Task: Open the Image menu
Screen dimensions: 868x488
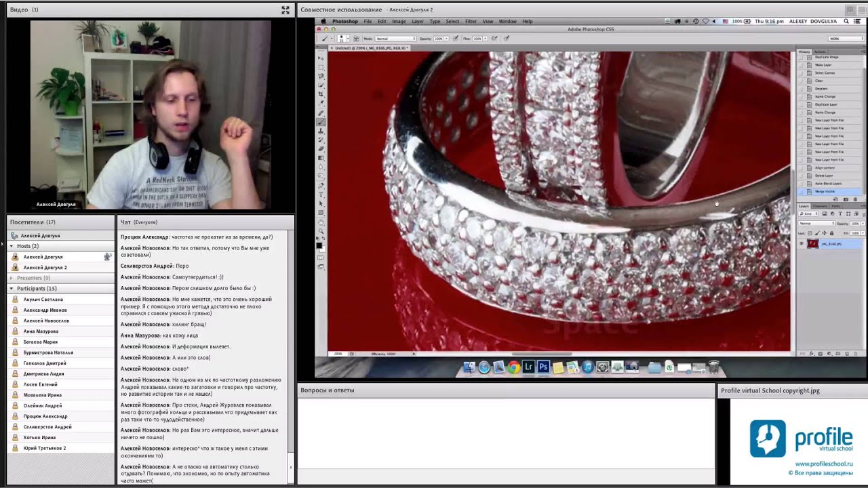Action: [x=399, y=21]
